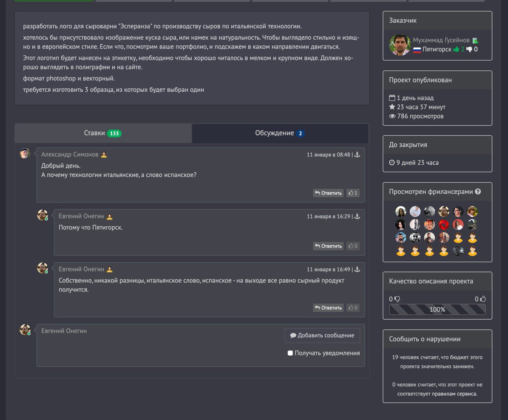This screenshot has height=420, width=508.
Task: Switch to the Ставки tab
Action: (103, 133)
